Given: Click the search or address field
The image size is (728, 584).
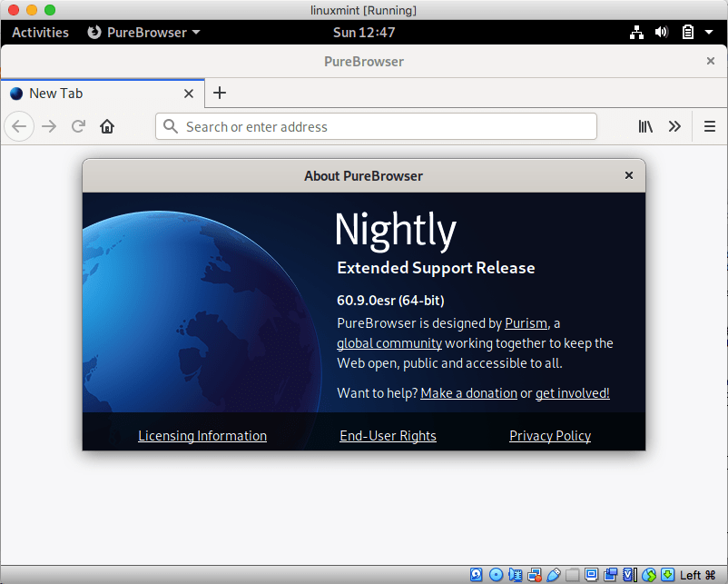Looking at the screenshot, I should [376, 126].
